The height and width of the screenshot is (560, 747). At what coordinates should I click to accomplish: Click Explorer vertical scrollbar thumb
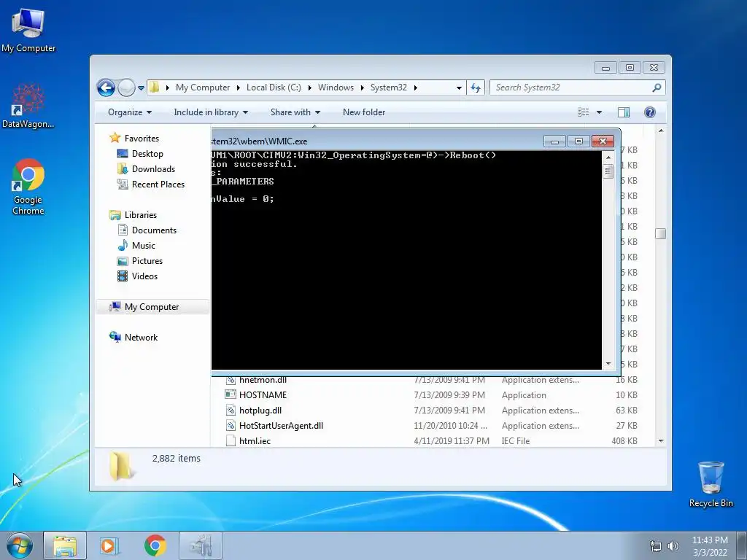pos(660,233)
